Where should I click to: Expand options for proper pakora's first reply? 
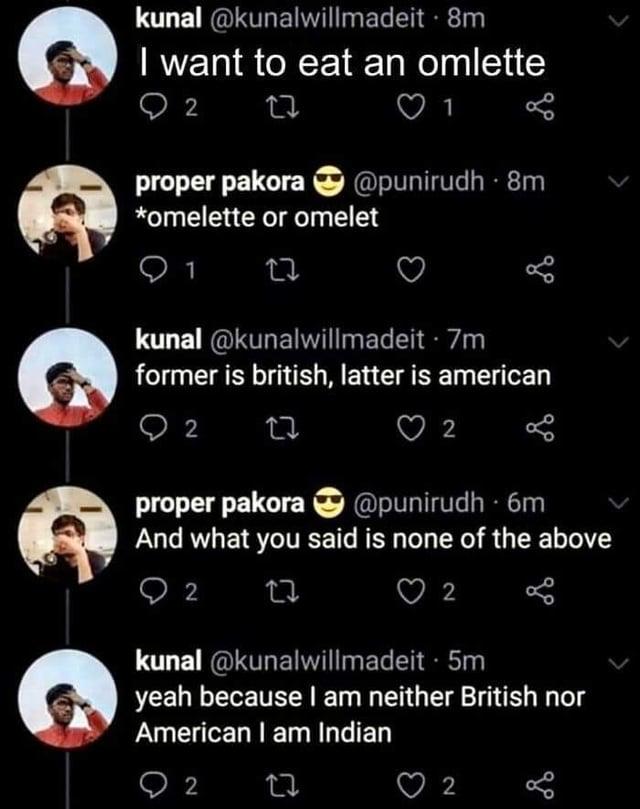(617, 181)
